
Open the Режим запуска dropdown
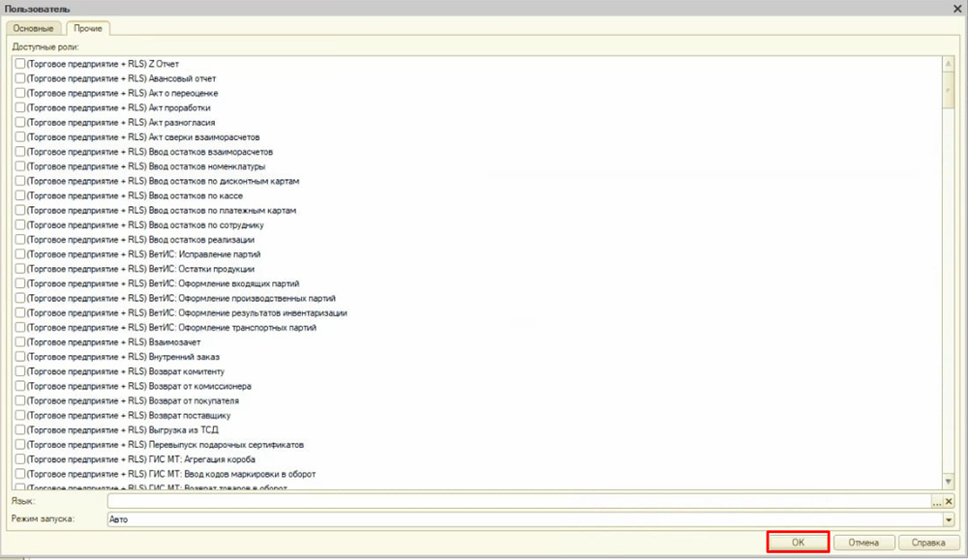pyautogui.click(x=949, y=519)
